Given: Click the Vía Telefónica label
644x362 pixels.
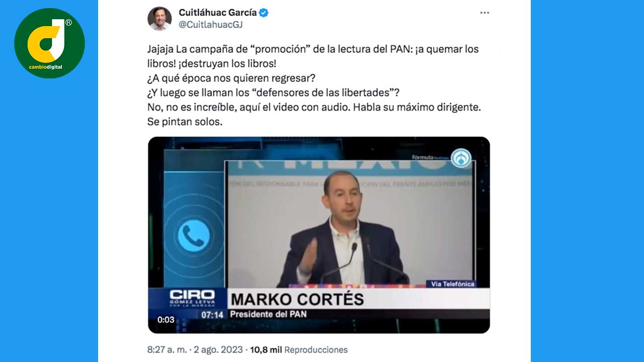Looking at the screenshot, I should [x=452, y=284].
